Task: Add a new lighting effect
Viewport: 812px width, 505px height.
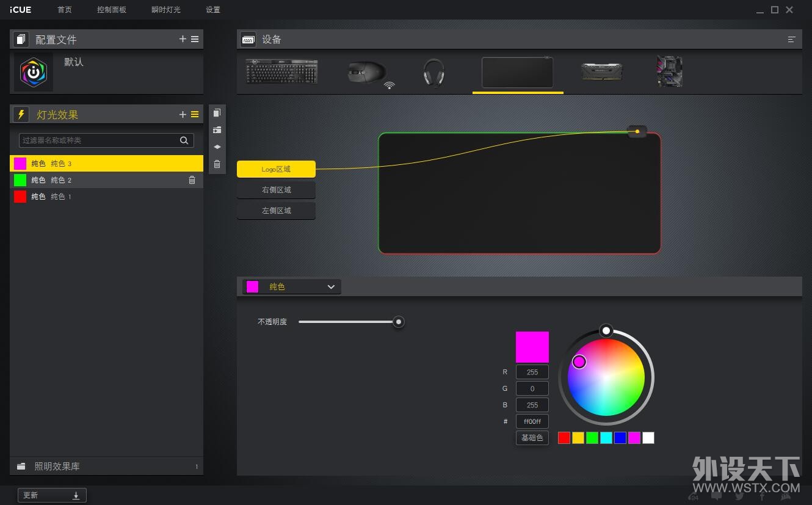Action: pyautogui.click(x=183, y=114)
